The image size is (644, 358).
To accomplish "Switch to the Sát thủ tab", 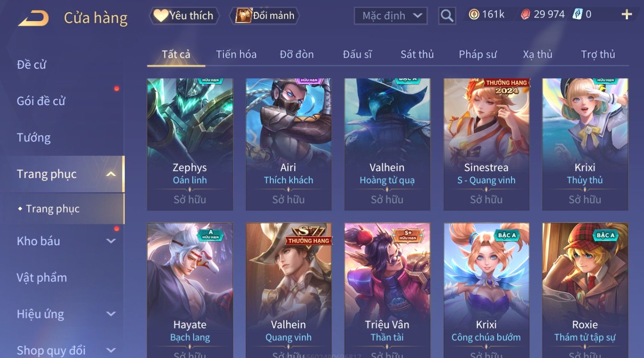I will [417, 54].
